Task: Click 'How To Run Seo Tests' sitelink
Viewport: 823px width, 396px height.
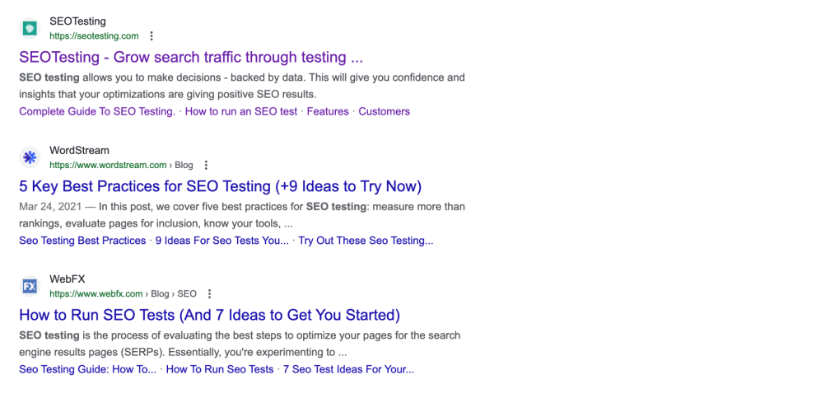Action: coord(219,369)
